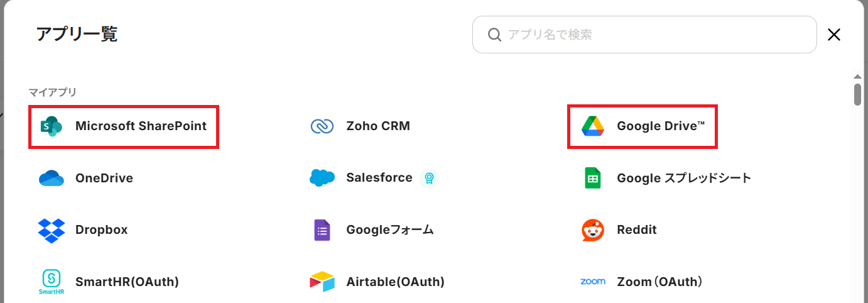The image size is (868, 303).
Task: Click the Zoho CRM chain-link icon
Action: point(322,126)
